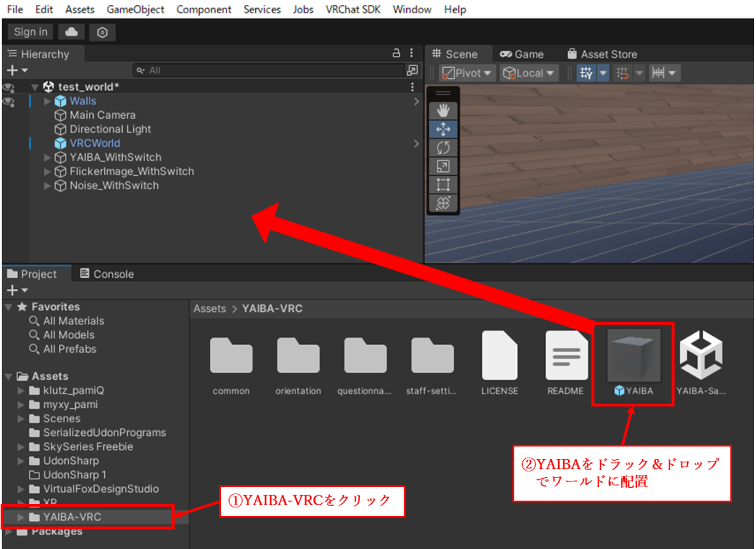The image size is (756, 549).
Task: Select the YAIBA prefab thumbnail
Action: coord(633,355)
